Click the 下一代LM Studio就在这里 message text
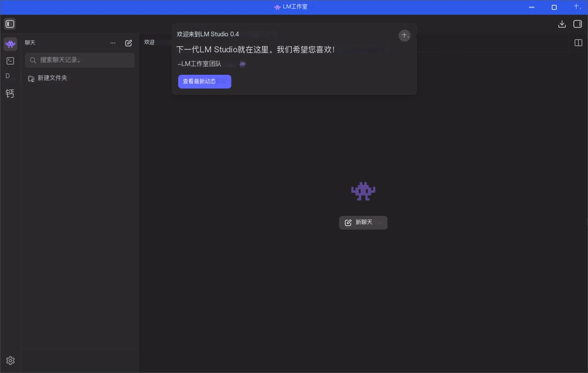Viewport: 588px width, 373px height. pyautogui.click(x=255, y=50)
